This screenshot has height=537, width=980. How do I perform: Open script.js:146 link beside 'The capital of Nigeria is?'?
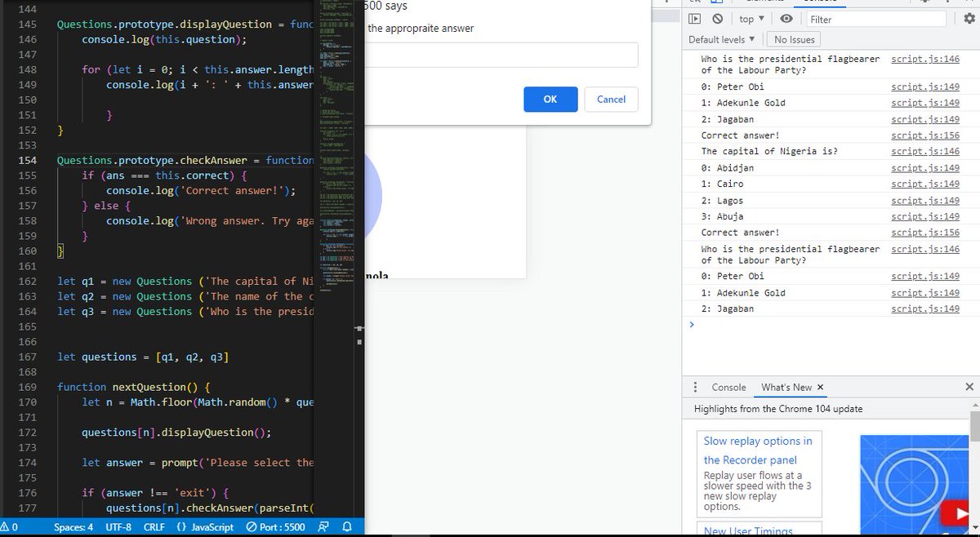point(925,151)
